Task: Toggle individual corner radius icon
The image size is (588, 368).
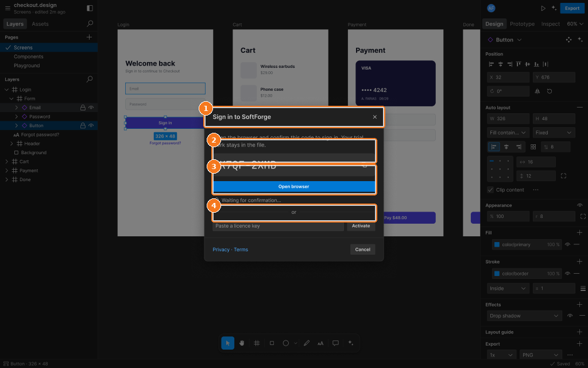Action: [x=583, y=216]
